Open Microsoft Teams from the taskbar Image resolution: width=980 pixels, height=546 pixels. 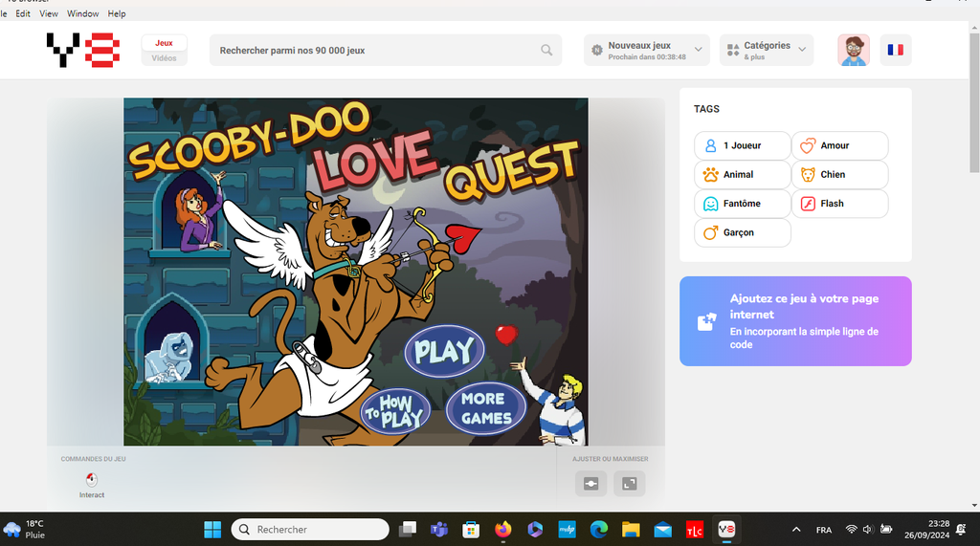(x=439, y=529)
